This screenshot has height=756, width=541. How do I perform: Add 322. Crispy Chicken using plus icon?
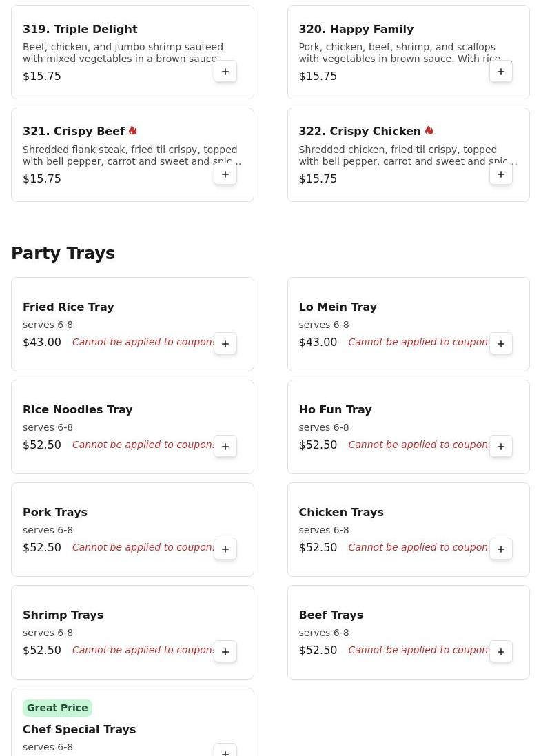click(x=501, y=174)
